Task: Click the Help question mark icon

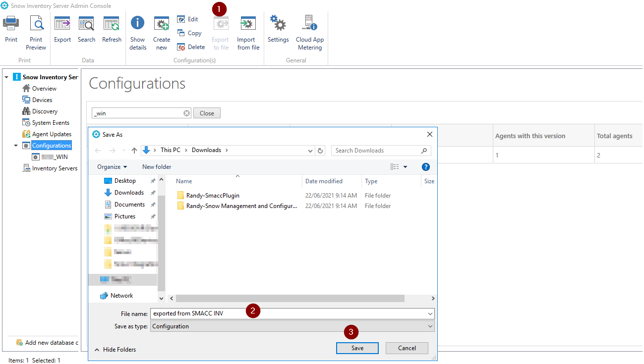Action: (425, 167)
